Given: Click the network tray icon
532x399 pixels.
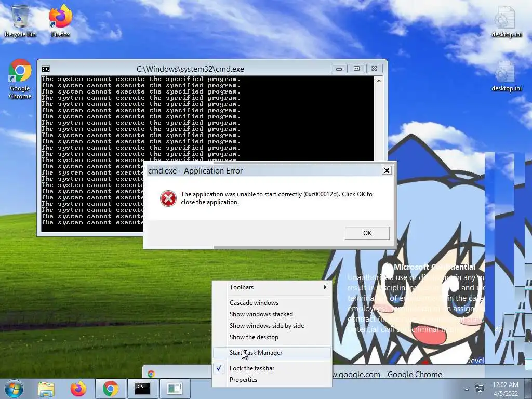Looking at the screenshot, I should [x=480, y=389].
